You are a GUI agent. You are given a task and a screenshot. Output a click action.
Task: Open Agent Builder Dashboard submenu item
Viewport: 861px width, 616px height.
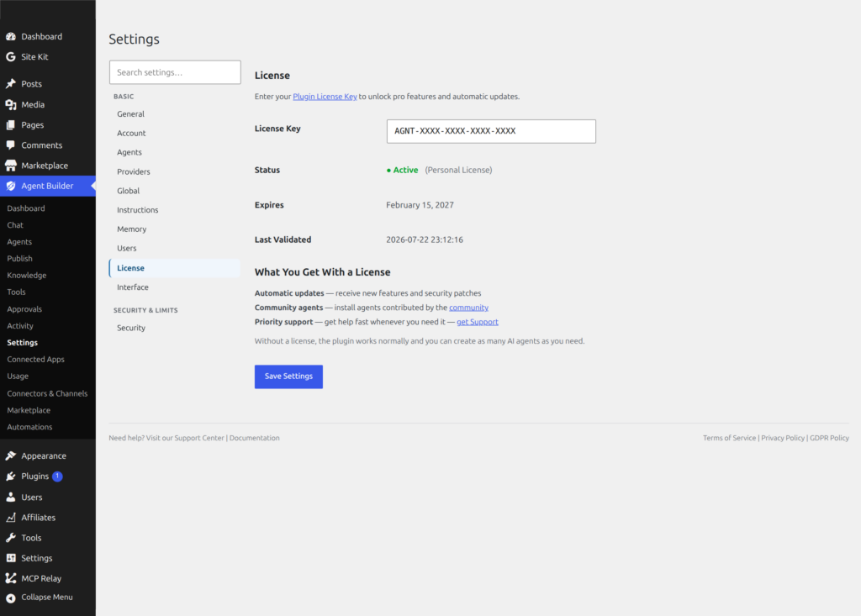[26, 208]
